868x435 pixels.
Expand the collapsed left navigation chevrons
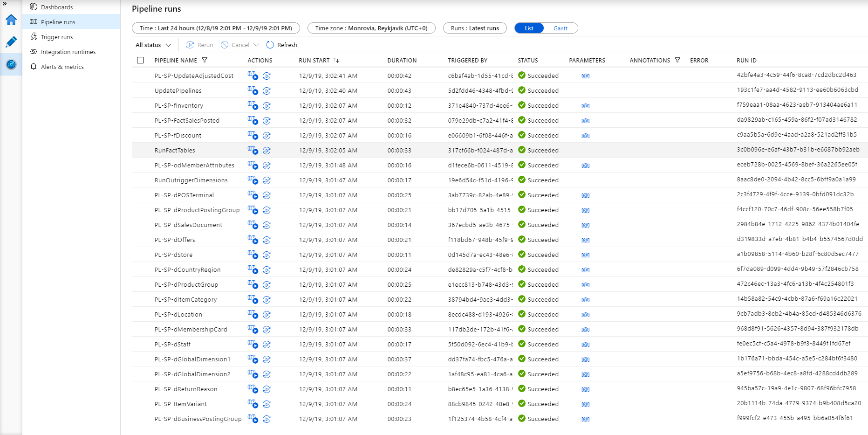(x=5, y=4)
